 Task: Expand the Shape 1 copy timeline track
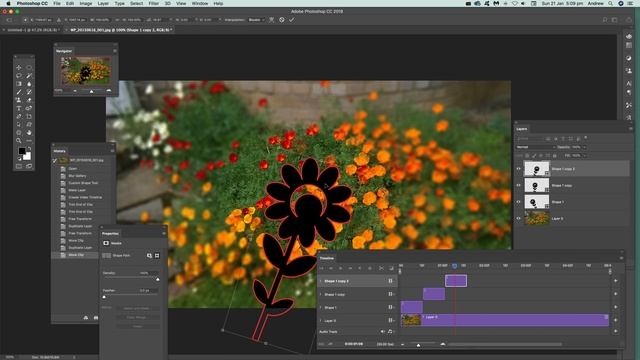[321, 294]
